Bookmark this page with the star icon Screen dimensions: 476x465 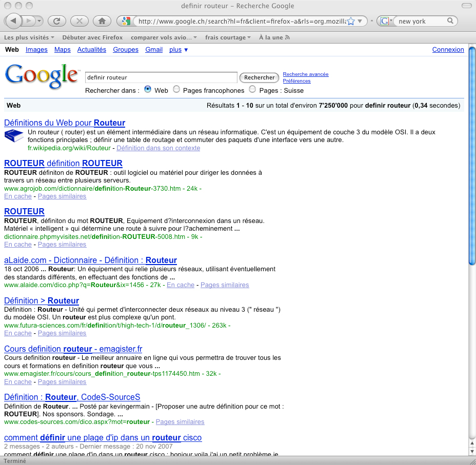[x=351, y=21]
